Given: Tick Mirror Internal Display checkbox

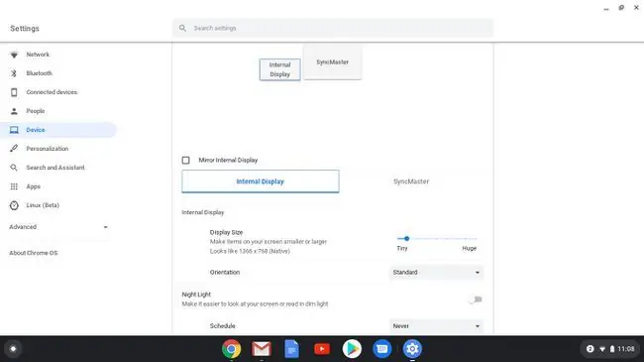Looking at the screenshot, I should click(185, 160).
